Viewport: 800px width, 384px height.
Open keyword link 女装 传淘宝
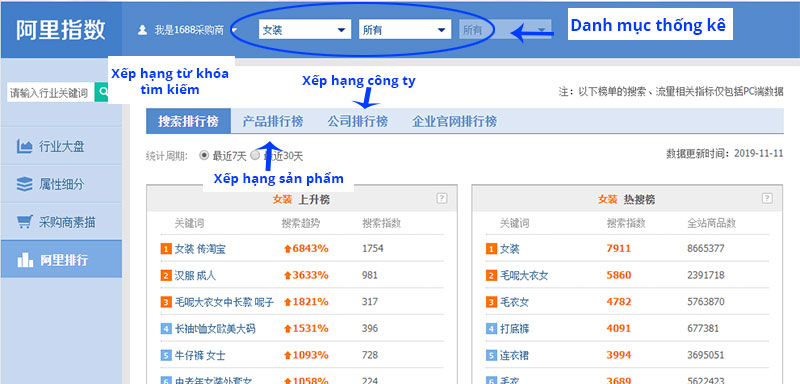click(x=200, y=249)
